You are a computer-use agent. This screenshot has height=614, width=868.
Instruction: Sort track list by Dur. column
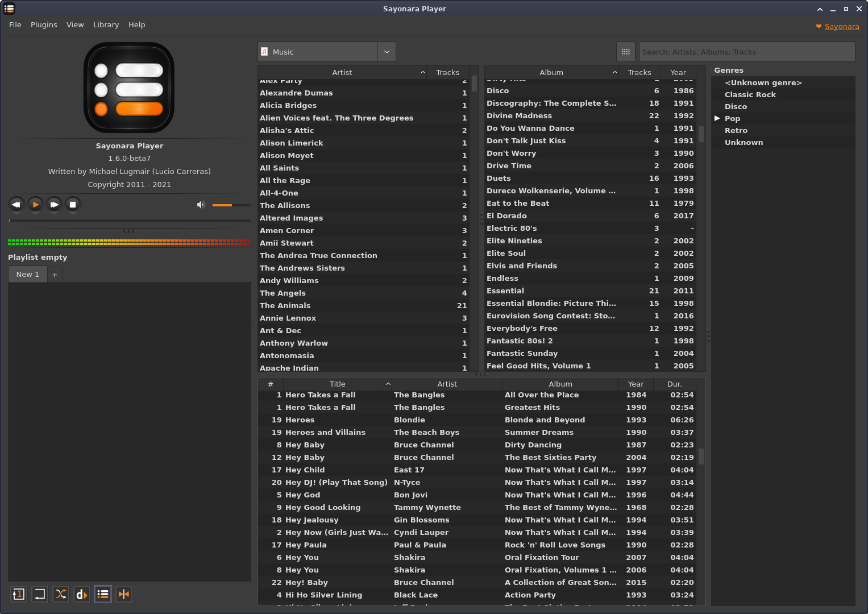coord(675,384)
